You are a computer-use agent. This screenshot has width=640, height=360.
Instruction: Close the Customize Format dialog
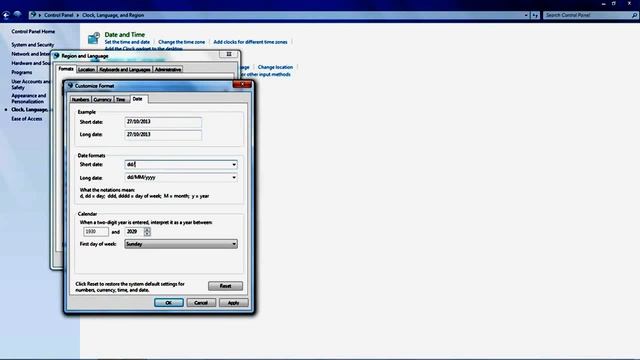(242, 84)
